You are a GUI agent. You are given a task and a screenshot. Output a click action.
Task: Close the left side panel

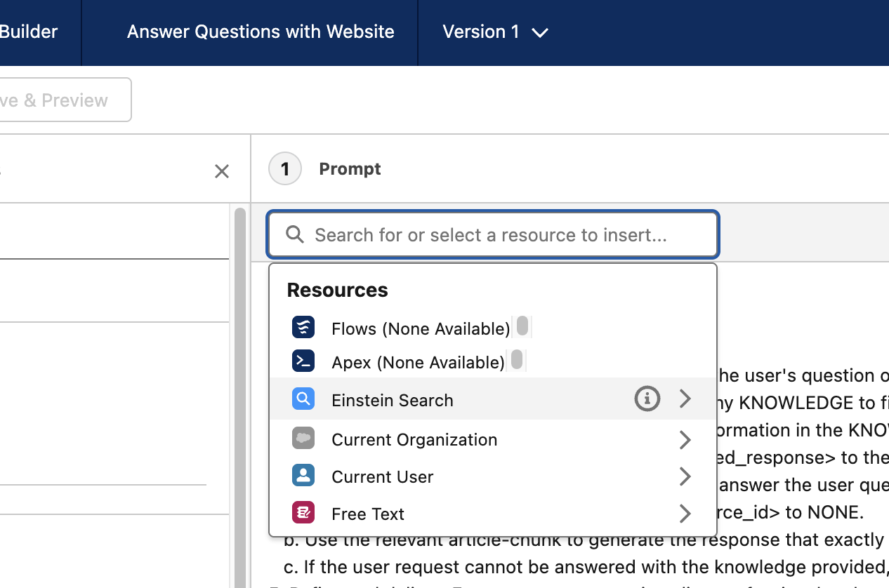222,171
